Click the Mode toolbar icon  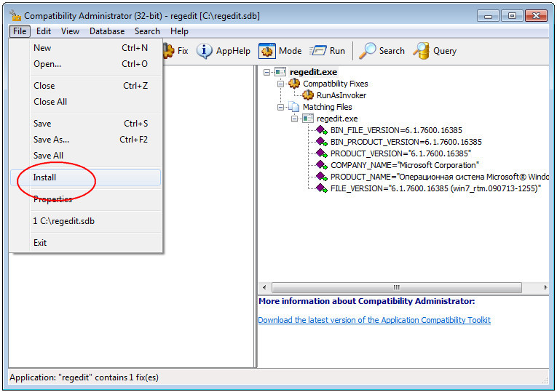(x=267, y=51)
